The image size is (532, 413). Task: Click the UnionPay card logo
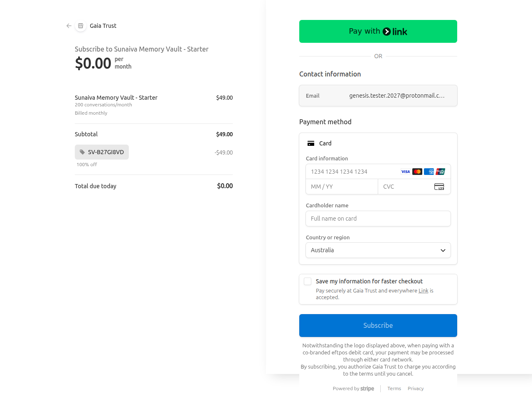click(441, 172)
